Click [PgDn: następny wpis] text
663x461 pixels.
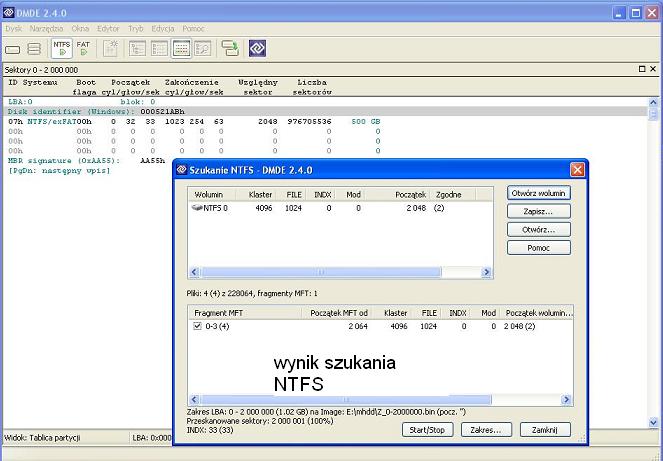click(59, 170)
